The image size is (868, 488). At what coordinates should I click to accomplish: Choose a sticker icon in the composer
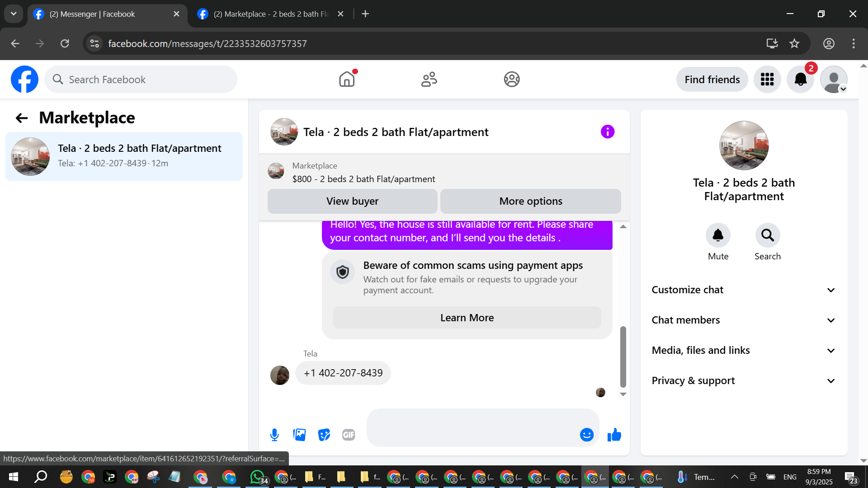[324, 435]
